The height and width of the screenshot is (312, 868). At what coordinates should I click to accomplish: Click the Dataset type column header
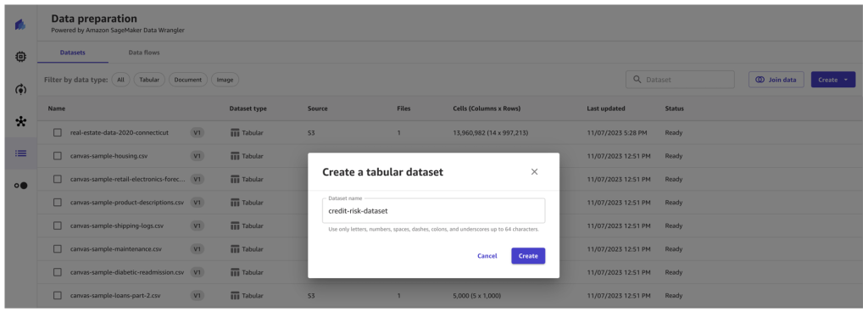click(248, 109)
